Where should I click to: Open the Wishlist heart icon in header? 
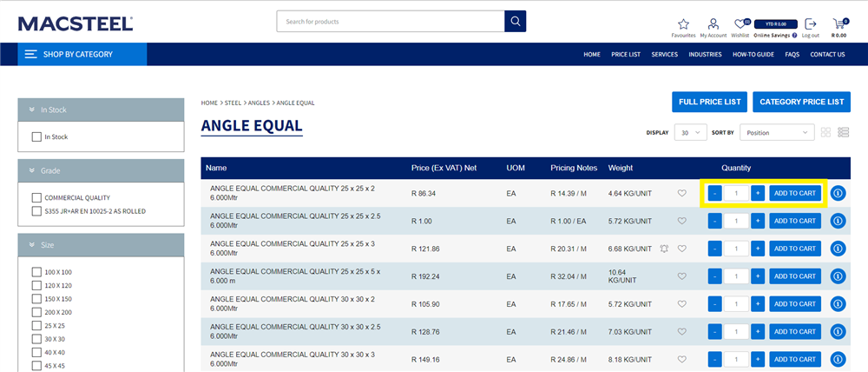(740, 24)
